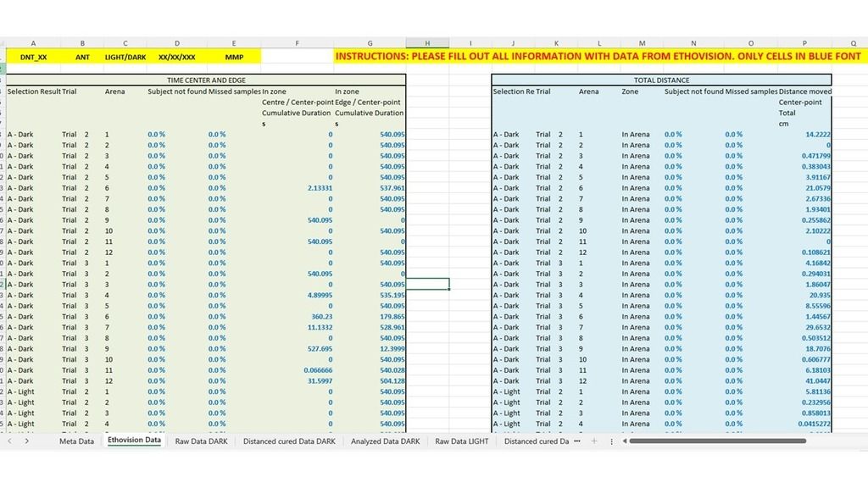Open the vertical ellipsis sheet options menu
868x488 pixels.
(612, 441)
